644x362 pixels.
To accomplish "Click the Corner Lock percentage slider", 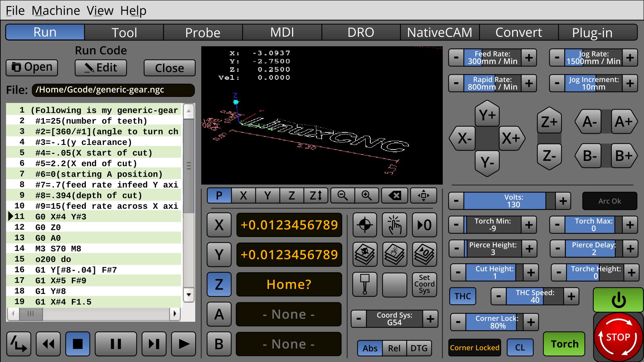I will 494,322.
